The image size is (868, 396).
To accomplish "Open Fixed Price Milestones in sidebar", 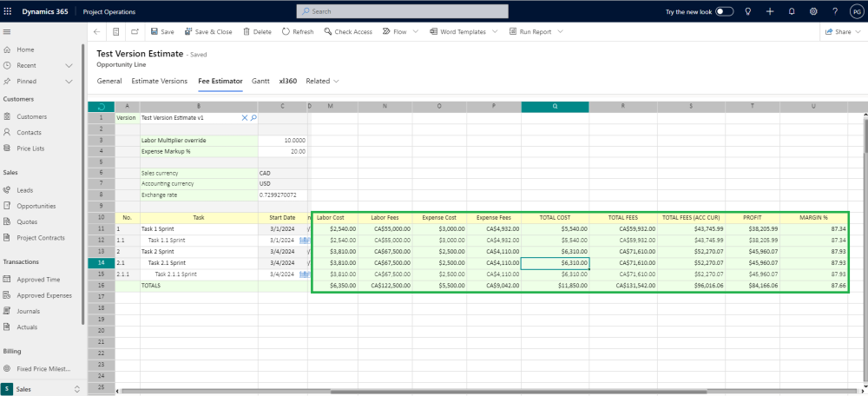I will [42, 369].
